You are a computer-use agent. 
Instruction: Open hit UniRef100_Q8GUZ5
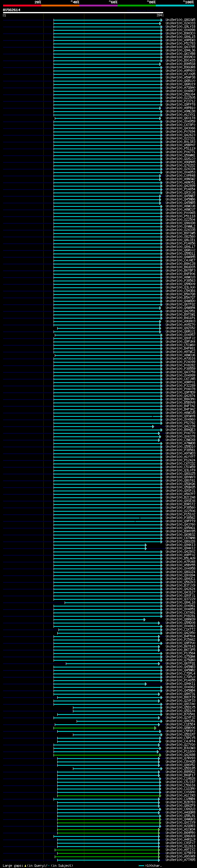click(180, 474)
